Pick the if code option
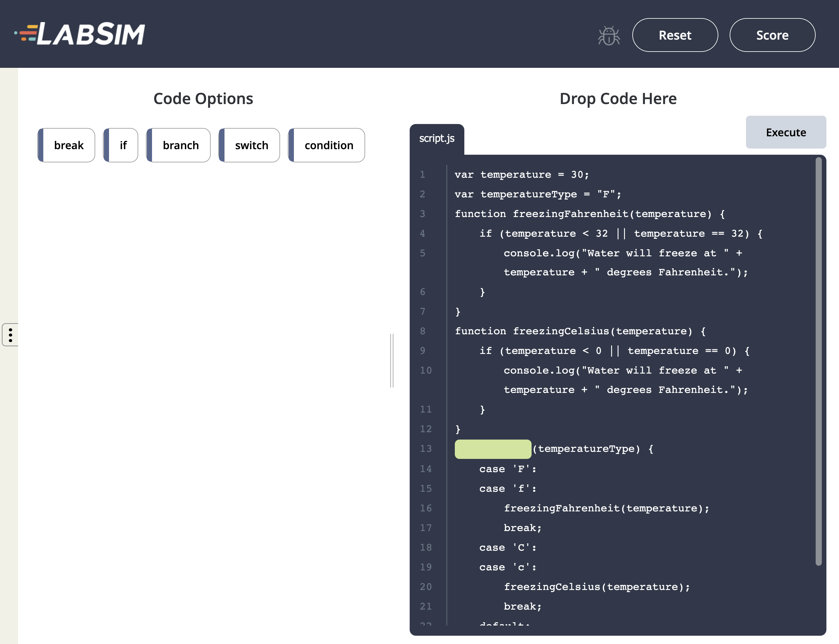 click(x=121, y=145)
